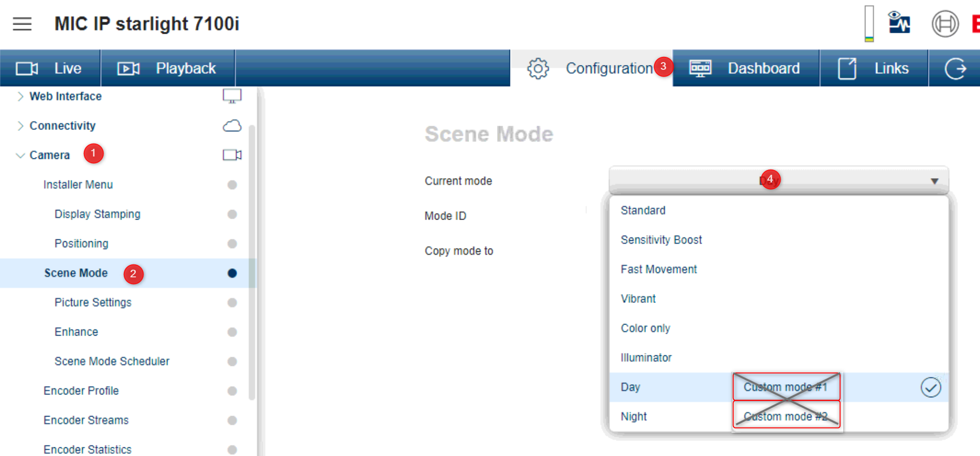Click the vertical level meter in header
Screen dimensions: 980x456
pyautogui.click(x=869, y=24)
